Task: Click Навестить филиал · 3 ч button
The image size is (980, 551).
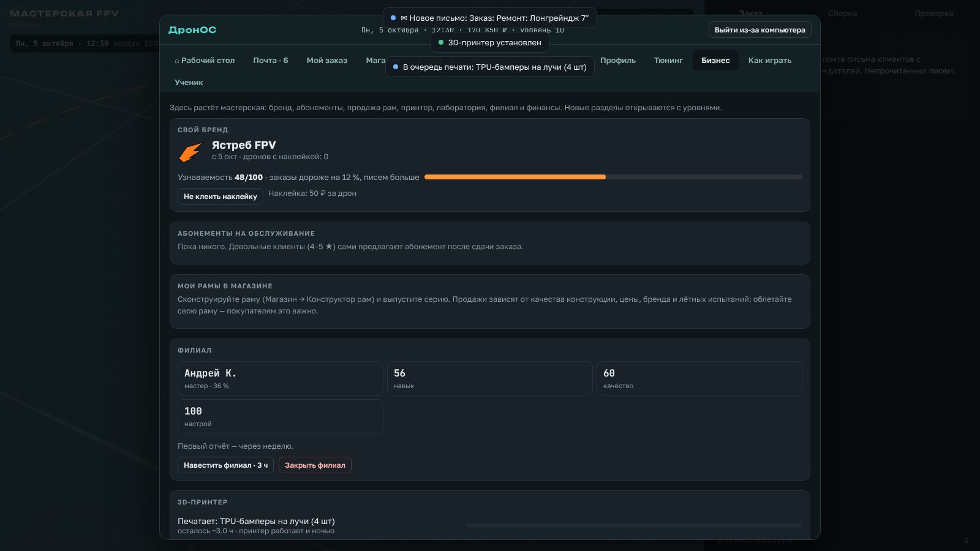Action: tap(225, 465)
